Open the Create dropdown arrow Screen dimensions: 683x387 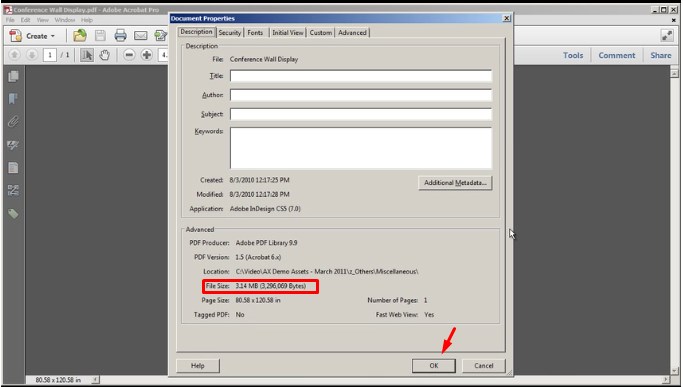(53, 36)
